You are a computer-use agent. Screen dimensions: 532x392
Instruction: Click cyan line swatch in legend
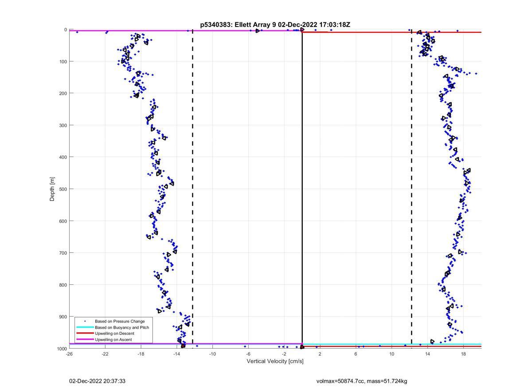[85, 327]
